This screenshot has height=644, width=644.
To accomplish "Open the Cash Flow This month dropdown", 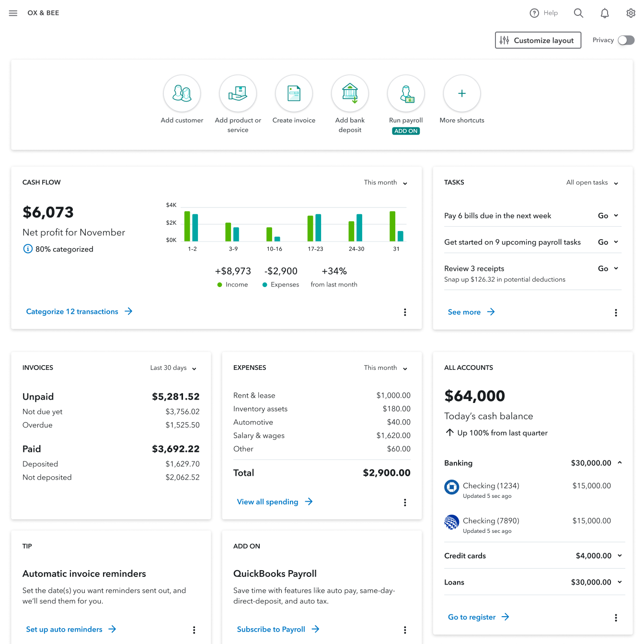I will click(386, 183).
